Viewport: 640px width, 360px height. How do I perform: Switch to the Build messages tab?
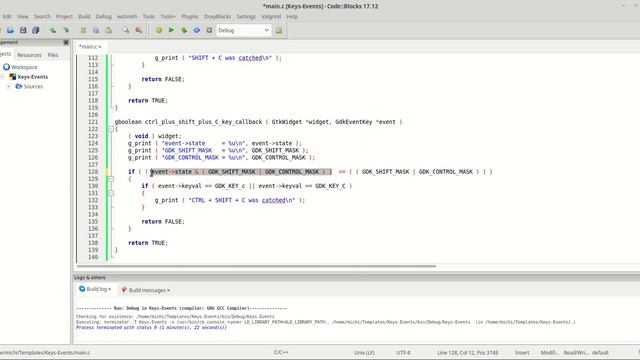(145, 290)
